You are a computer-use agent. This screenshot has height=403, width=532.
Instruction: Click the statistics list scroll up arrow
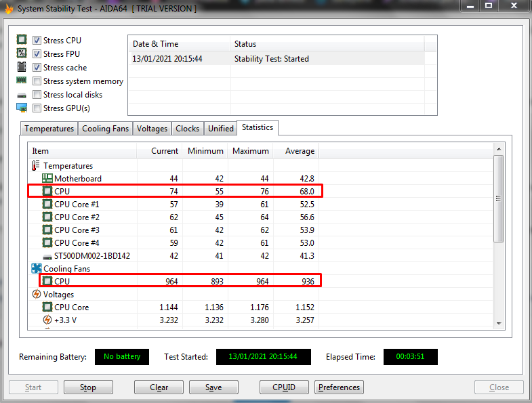499,149
